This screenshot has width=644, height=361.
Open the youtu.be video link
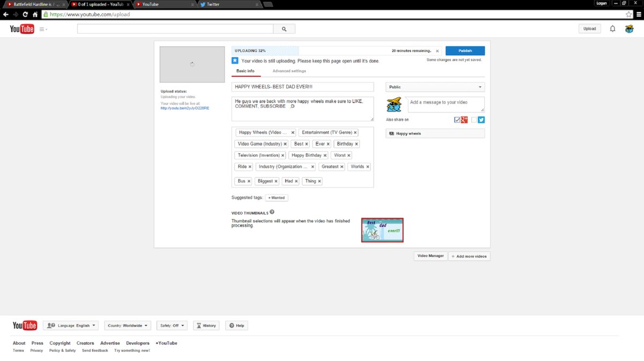(x=185, y=108)
